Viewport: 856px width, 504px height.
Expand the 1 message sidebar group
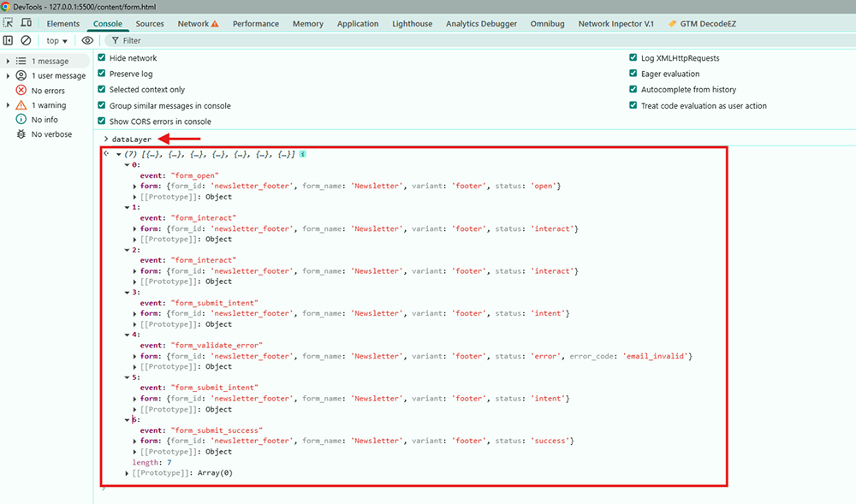8,61
